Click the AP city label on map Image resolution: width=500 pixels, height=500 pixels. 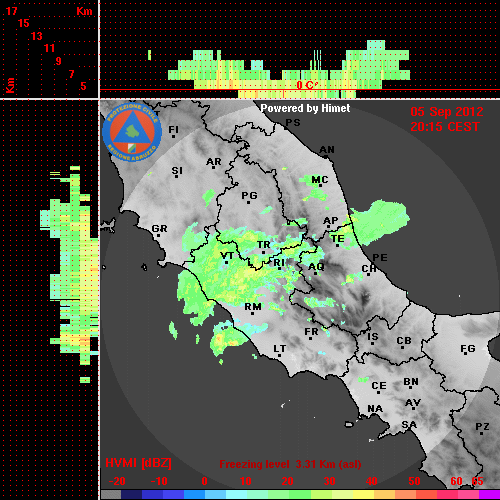pos(331,221)
